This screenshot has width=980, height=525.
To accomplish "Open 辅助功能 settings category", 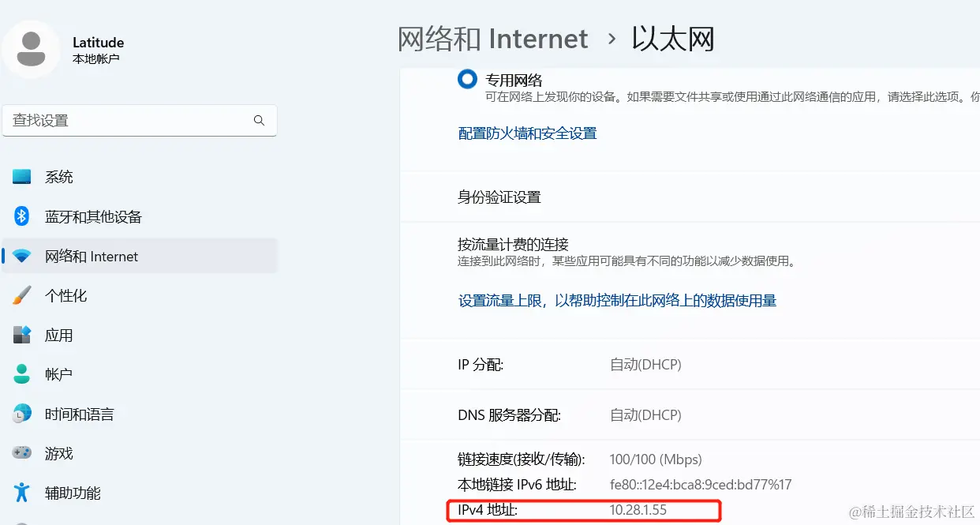I will pyautogui.click(x=140, y=493).
